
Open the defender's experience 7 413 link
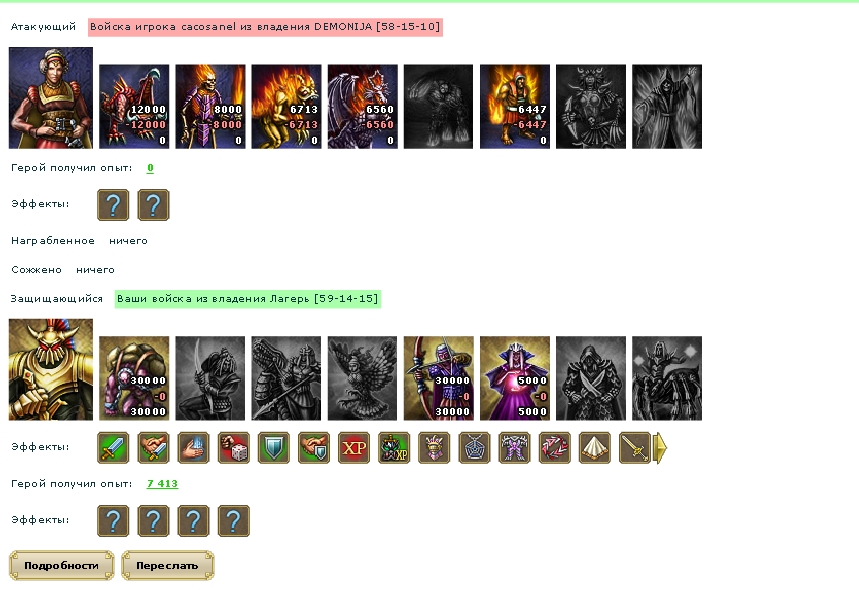click(162, 484)
